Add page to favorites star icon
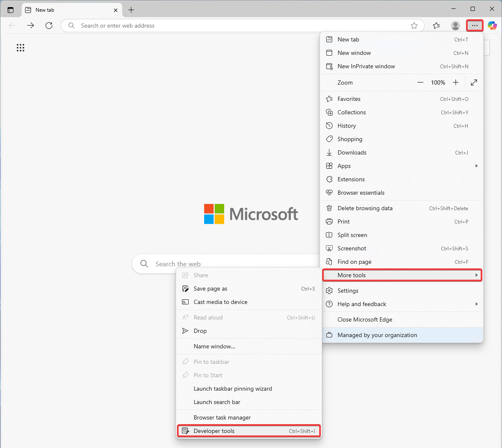The image size is (502, 448). tap(414, 26)
